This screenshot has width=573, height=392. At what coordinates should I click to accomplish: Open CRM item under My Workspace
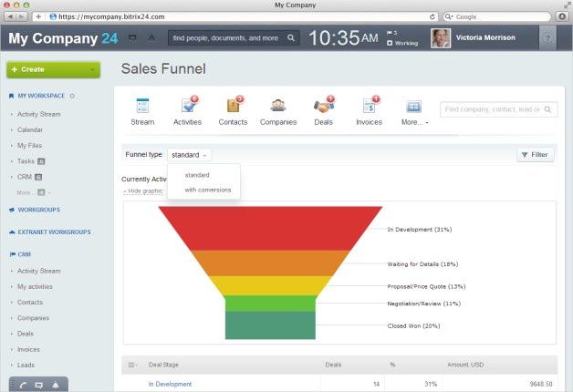25,177
